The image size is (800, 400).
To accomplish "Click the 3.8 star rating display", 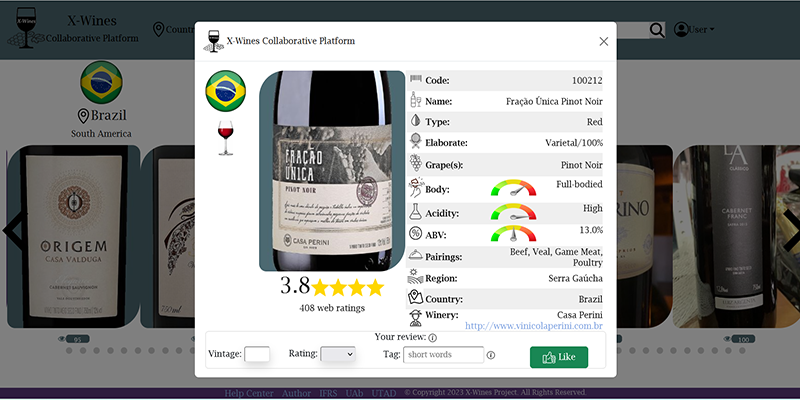I will (332, 287).
